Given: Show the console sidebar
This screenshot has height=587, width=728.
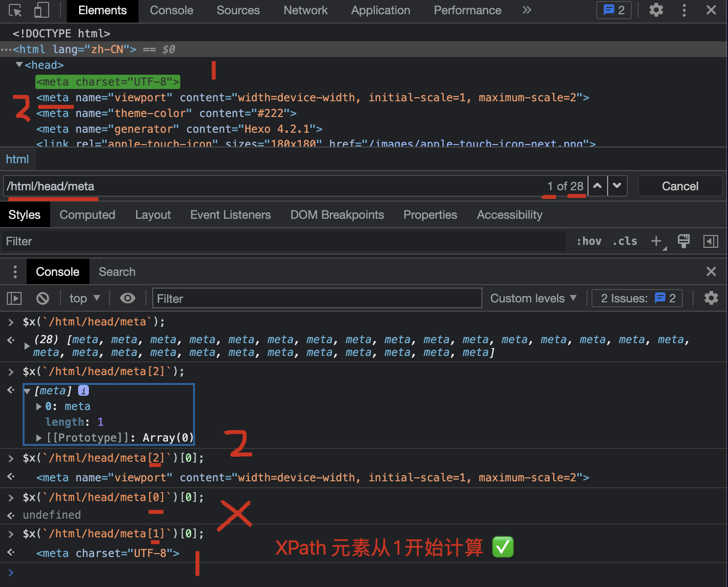Looking at the screenshot, I should coord(14,298).
